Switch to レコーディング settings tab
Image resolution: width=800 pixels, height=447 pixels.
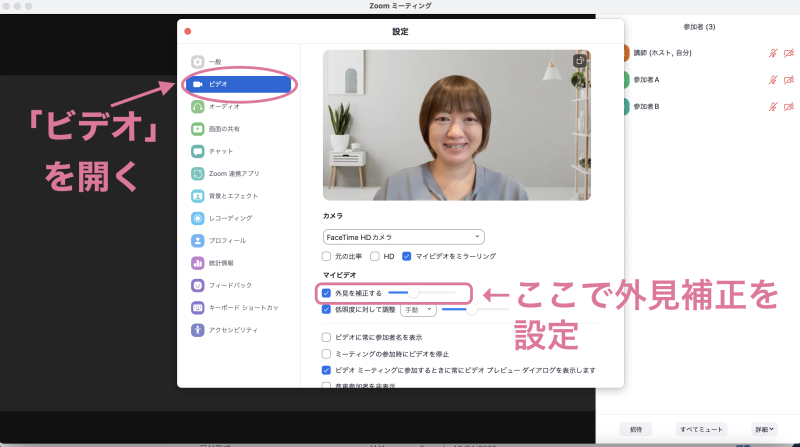click(x=239, y=218)
